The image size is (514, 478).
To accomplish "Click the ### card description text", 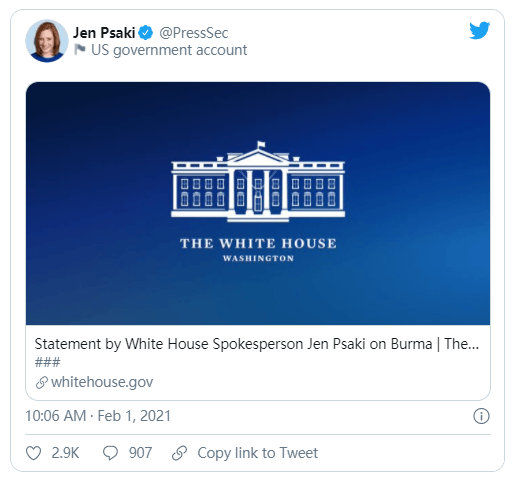I will point(48,362).
